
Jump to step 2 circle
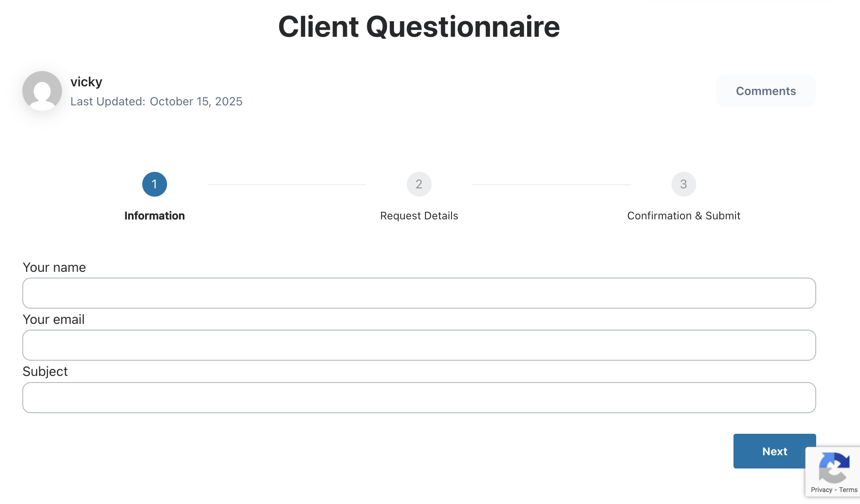pos(419,184)
